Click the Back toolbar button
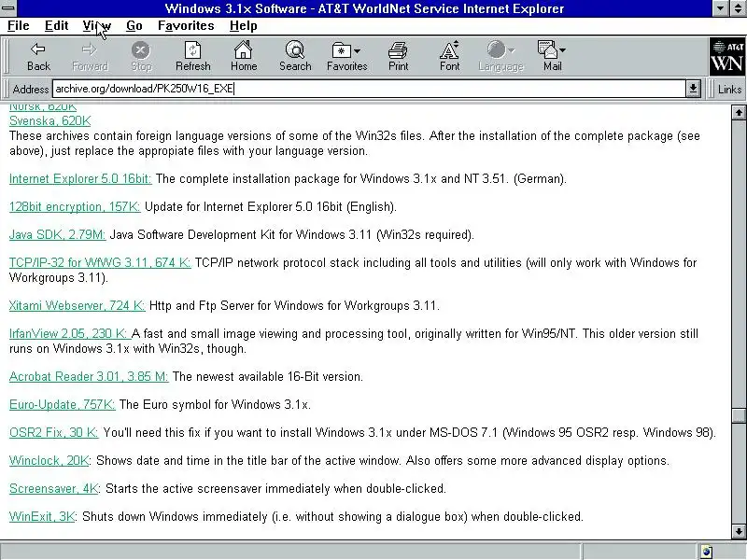This screenshot has width=747, height=560. coord(38,57)
